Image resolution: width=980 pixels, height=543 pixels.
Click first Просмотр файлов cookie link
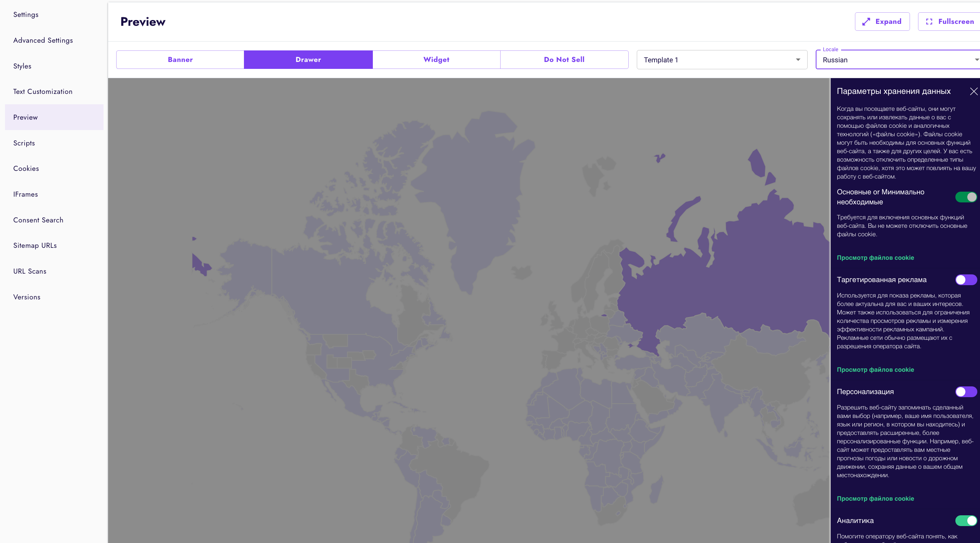(x=875, y=258)
